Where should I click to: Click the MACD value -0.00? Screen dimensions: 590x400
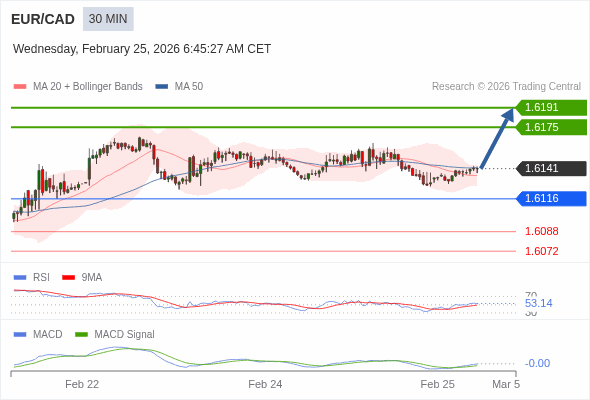coord(537,363)
